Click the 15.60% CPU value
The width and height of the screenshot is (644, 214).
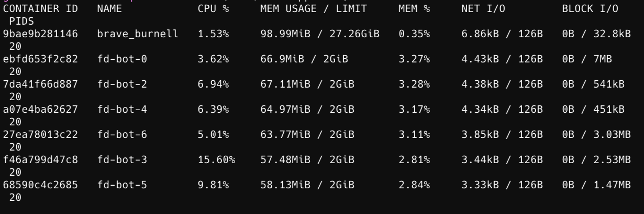pos(216,160)
